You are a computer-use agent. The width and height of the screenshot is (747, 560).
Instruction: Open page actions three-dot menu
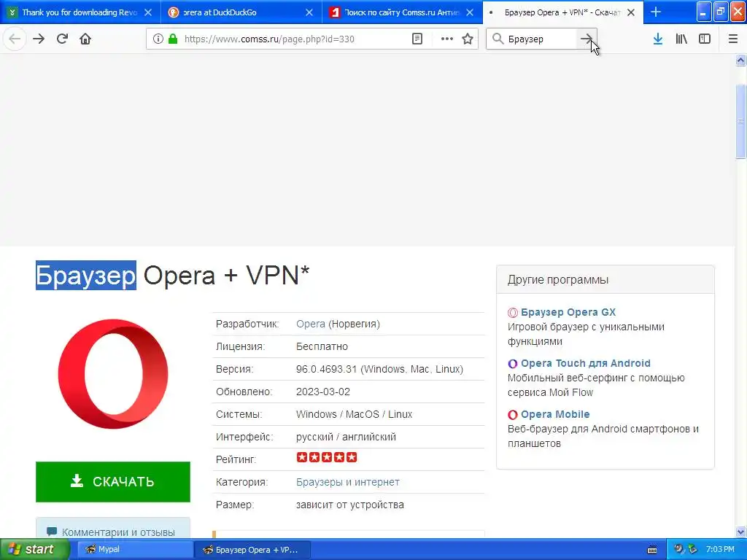[x=447, y=39]
